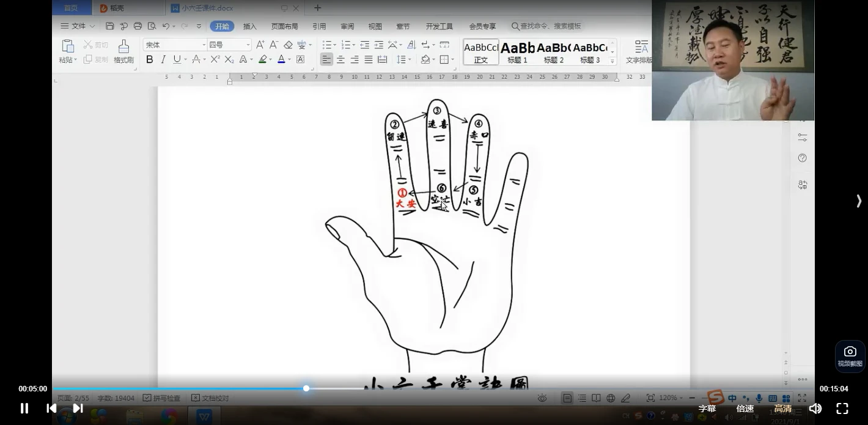Decrease font size with A- icon

274,45
